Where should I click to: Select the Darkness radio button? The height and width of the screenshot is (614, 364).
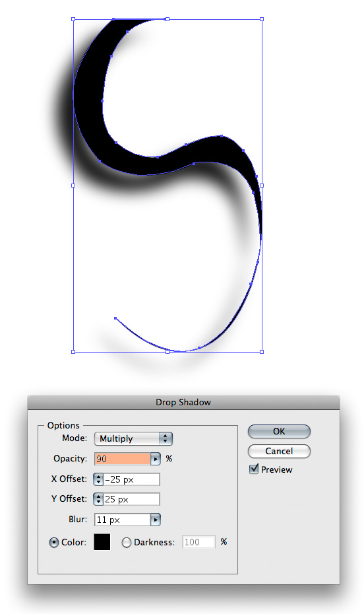(127, 542)
